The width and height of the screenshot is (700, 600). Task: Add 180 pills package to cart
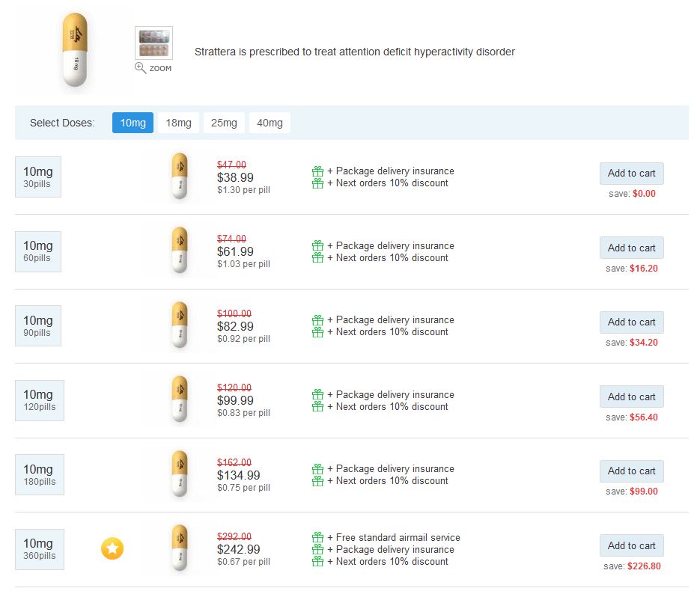[632, 471]
